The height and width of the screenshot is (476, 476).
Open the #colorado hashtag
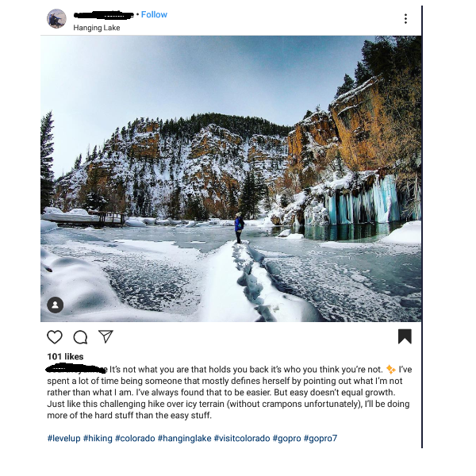[135, 439]
